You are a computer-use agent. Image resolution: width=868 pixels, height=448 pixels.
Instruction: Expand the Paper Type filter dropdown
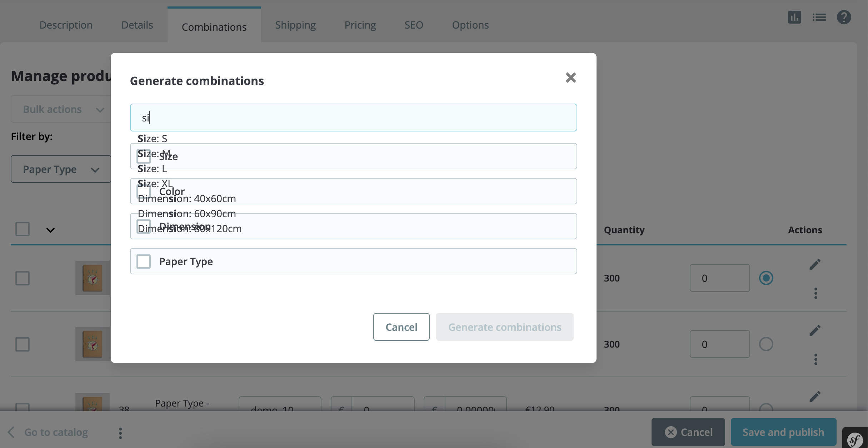pyautogui.click(x=60, y=169)
